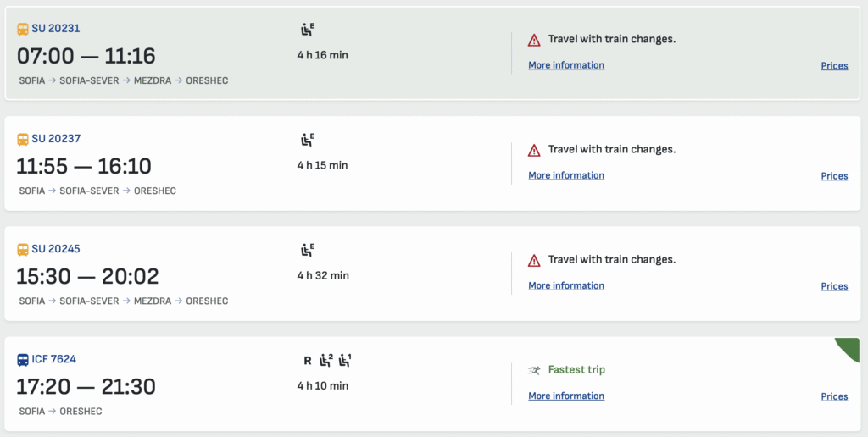The height and width of the screenshot is (437, 868).
Task: Click the second-class seat icon on ICF 7624
Action: [x=325, y=360]
